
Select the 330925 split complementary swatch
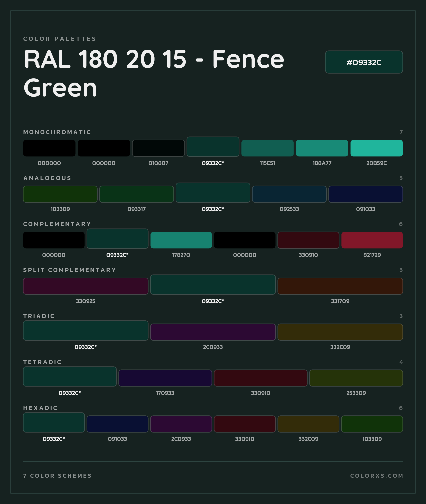85,286
